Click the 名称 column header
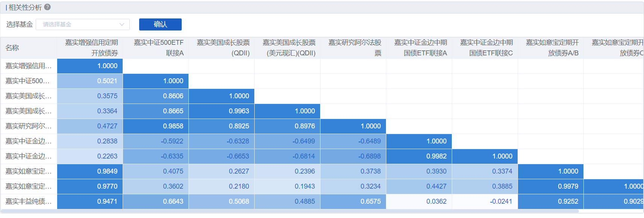Viewport: 644px width, 218px height. (12, 48)
